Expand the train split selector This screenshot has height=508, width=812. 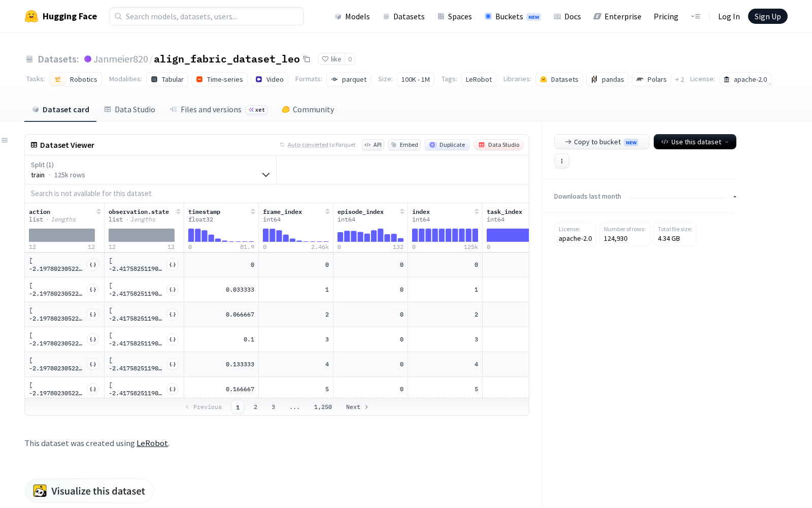click(150, 170)
